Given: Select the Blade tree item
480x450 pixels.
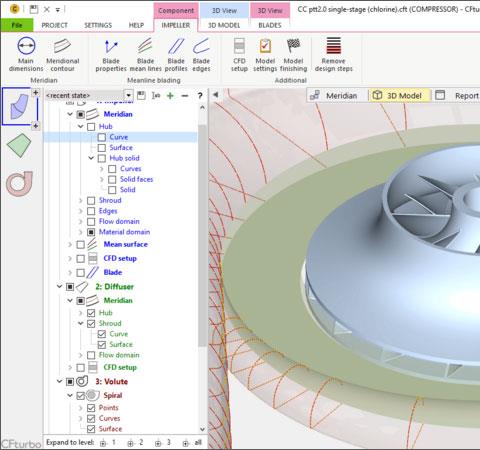Looking at the screenshot, I should [113, 273].
